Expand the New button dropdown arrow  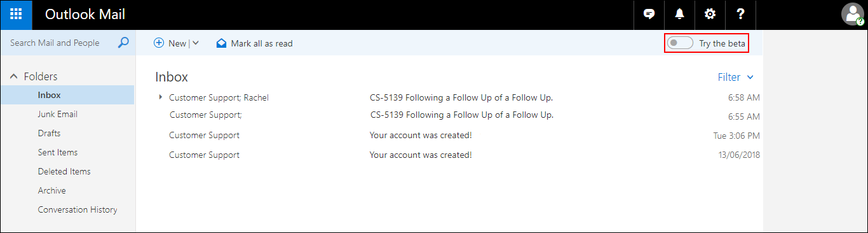[196, 43]
